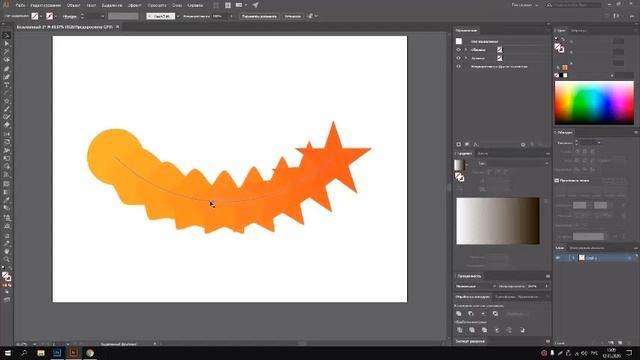Open the brush definition dropdown in control bar
Screen dimensions: 640x360
(178, 16)
